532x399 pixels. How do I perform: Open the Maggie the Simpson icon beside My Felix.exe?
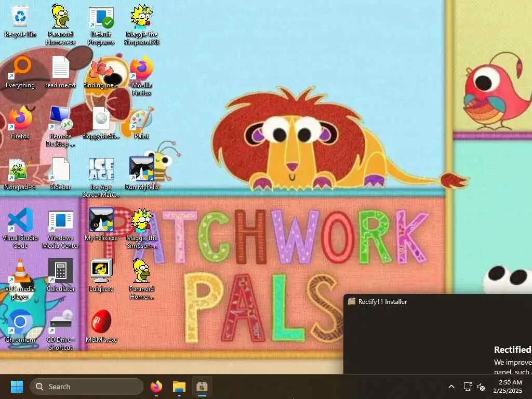(142, 228)
